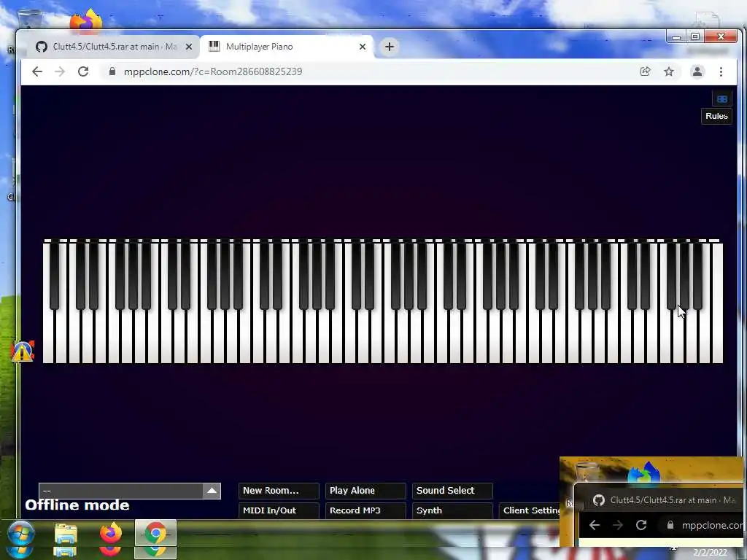Click the room name field showing --
This screenshot has height=560, width=747.
(x=121, y=491)
